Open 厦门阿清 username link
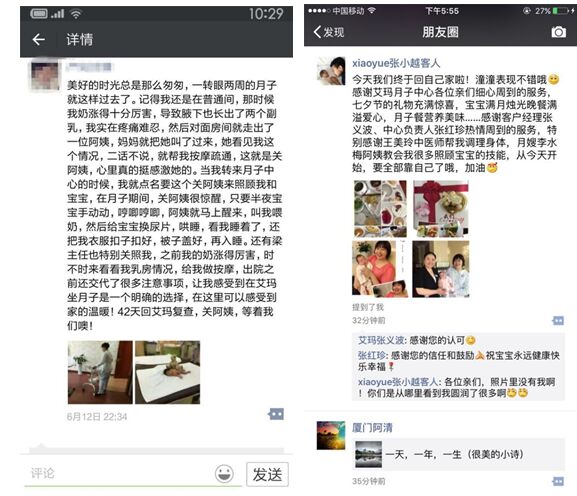This screenshot has width=577, height=496. [x=372, y=428]
